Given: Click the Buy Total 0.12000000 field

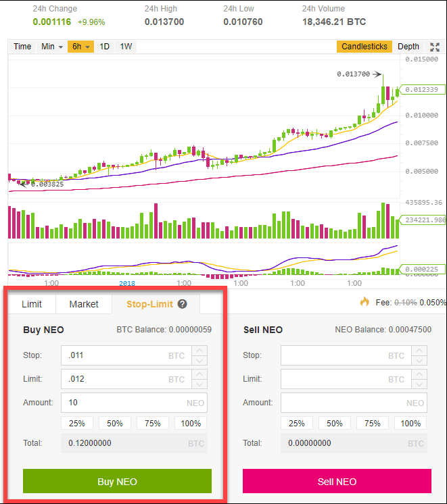Looking at the screenshot, I should point(134,443).
